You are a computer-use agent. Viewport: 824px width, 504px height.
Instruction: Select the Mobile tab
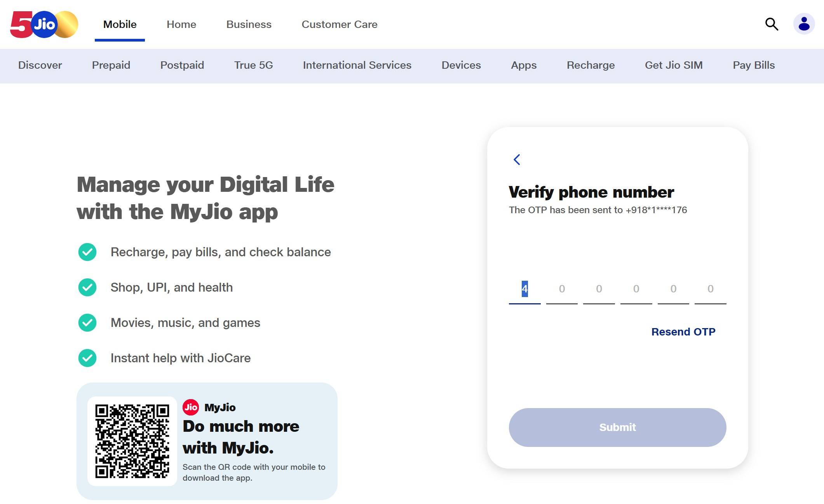click(x=120, y=24)
